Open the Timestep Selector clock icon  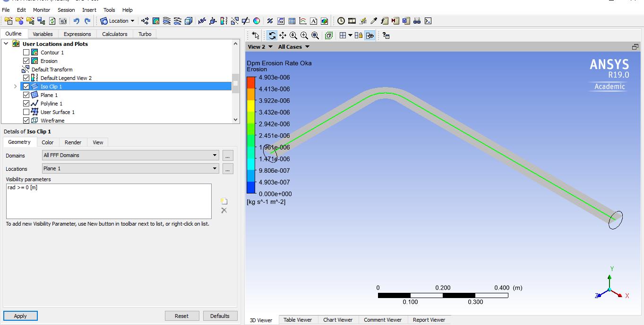tap(341, 21)
